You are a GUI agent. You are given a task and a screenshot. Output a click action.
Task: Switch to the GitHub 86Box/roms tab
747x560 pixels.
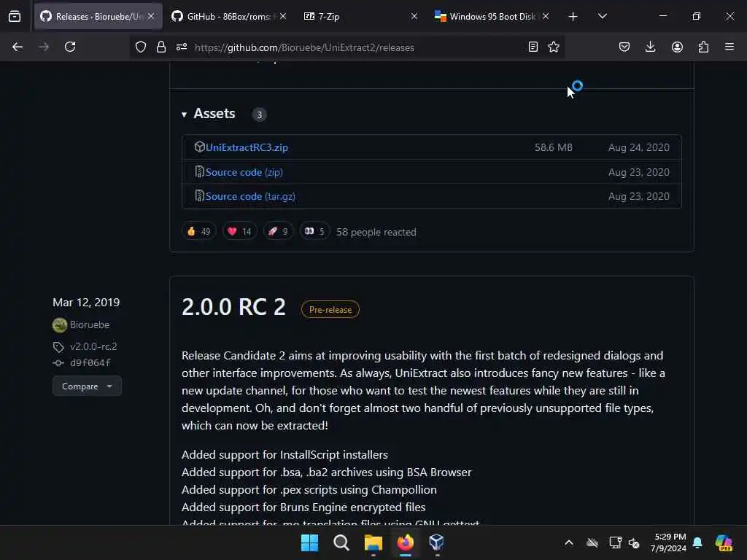(228, 17)
